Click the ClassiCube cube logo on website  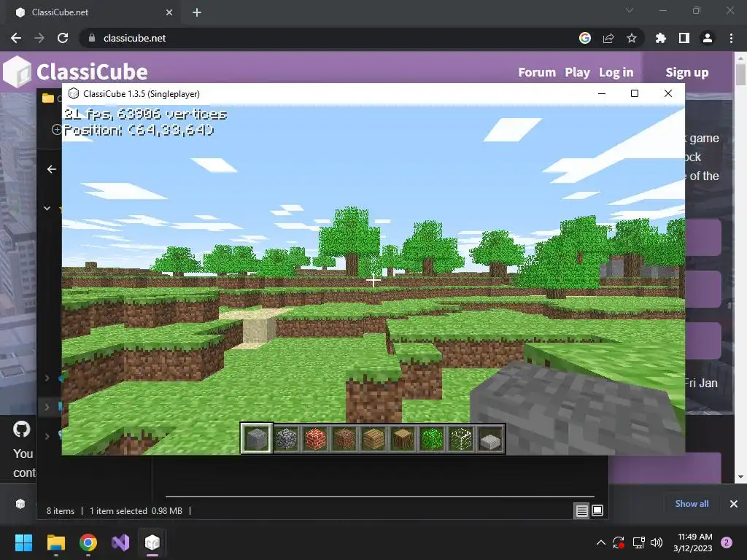pos(18,72)
